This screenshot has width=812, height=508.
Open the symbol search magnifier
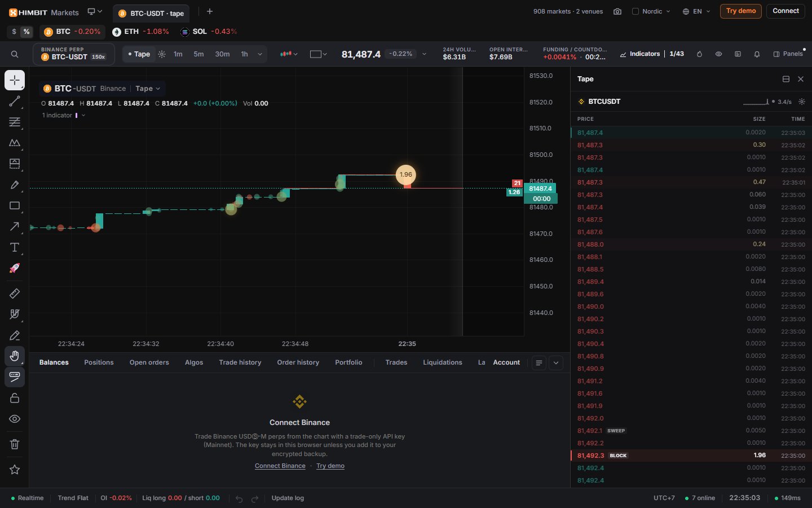[15, 54]
